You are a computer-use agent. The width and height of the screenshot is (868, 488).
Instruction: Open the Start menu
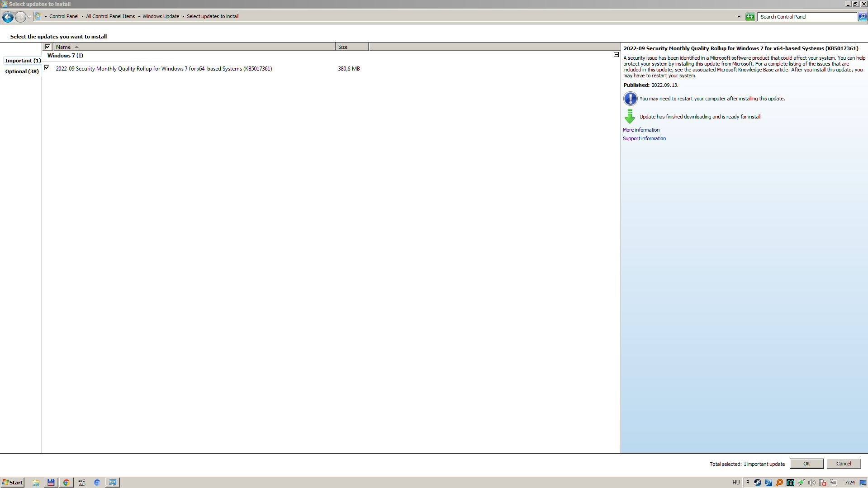[x=12, y=483]
